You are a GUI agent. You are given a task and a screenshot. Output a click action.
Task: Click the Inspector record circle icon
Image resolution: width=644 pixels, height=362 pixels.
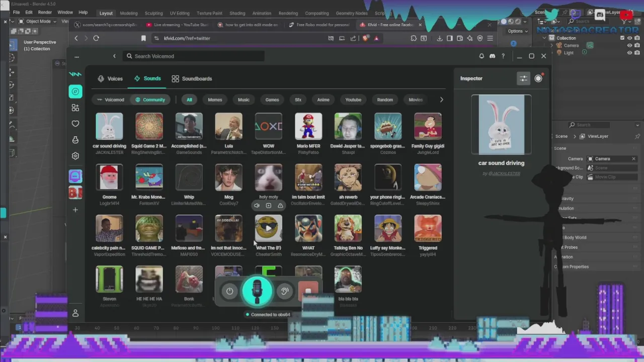pos(538,78)
